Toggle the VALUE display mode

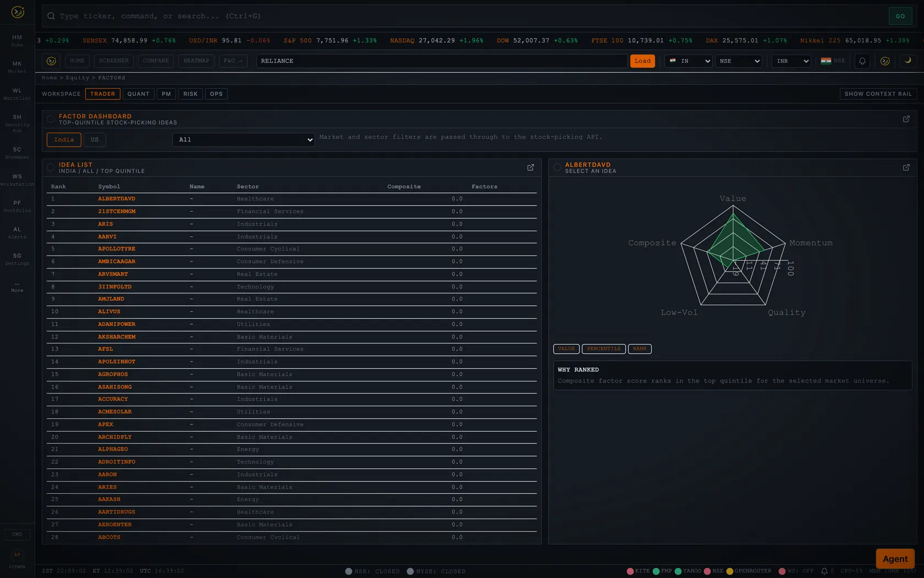point(566,349)
